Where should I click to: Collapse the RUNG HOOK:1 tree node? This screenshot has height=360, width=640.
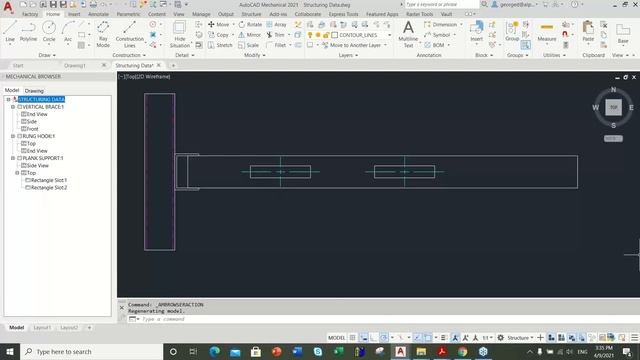(13, 136)
